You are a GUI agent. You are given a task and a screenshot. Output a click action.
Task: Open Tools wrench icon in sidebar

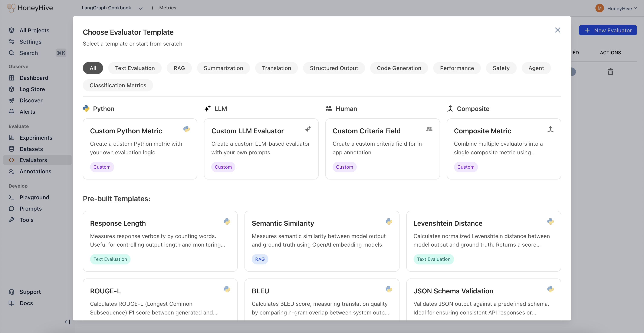pos(11,220)
